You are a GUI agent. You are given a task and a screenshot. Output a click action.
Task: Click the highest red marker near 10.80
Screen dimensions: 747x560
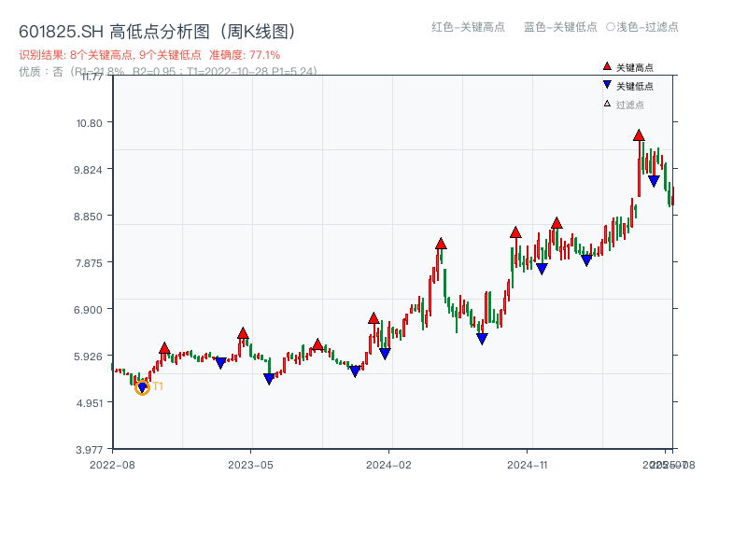coord(639,135)
